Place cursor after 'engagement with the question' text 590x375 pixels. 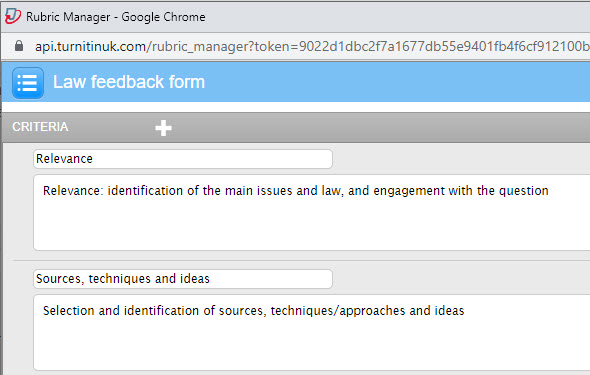pyautogui.click(x=549, y=191)
